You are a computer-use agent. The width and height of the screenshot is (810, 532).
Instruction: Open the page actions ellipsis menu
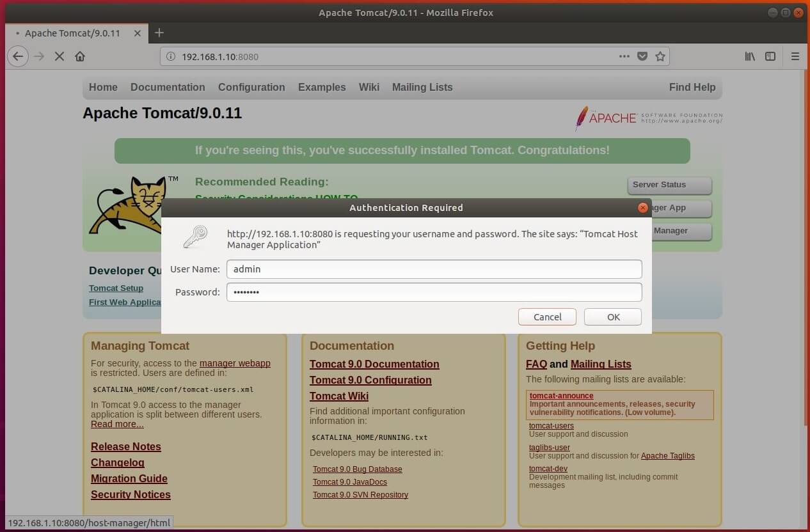[x=624, y=56]
